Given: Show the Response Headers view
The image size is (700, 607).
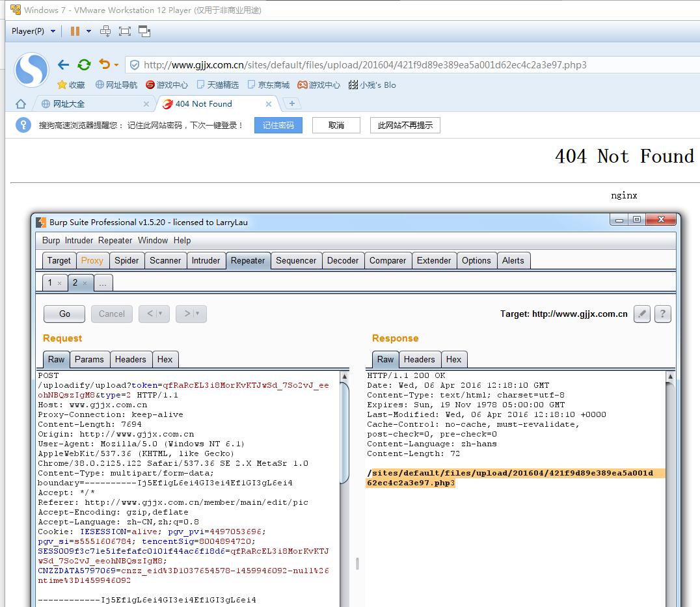Looking at the screenshot, I should coord(419,359).
